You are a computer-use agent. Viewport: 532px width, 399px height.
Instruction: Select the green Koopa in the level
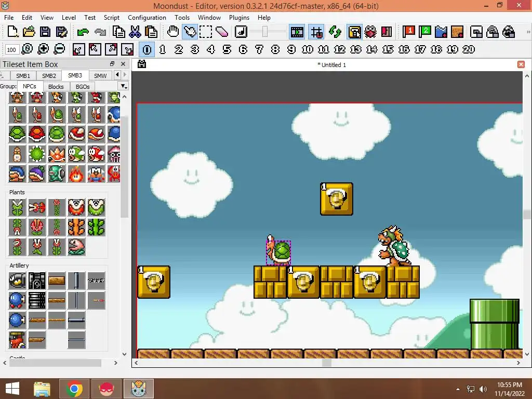278,250
